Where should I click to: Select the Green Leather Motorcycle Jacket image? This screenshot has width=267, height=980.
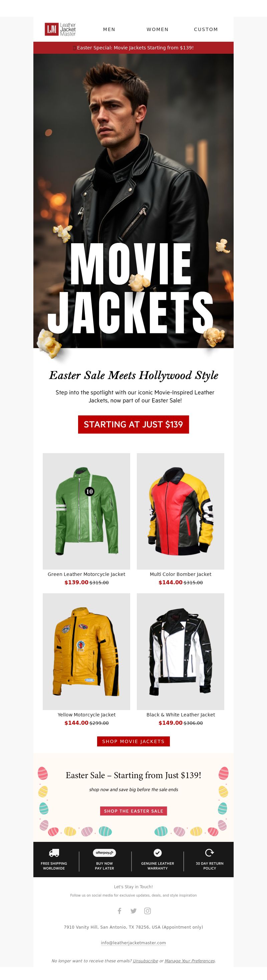(x=86, y=511)
